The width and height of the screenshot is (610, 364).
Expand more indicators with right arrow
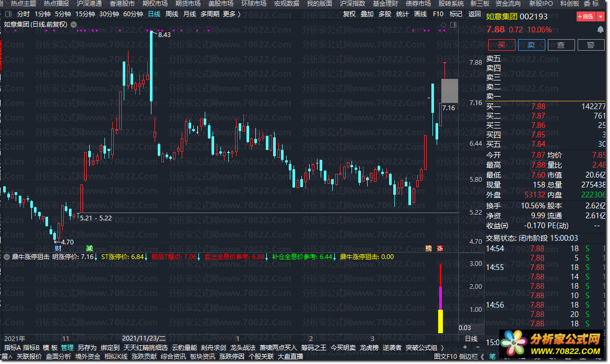point(442,348)
